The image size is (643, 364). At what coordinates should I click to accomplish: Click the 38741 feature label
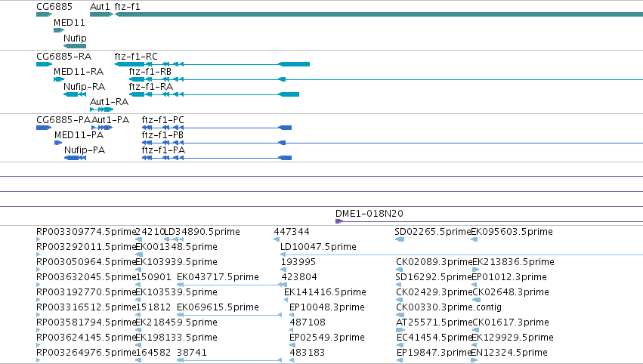point(192,353)
